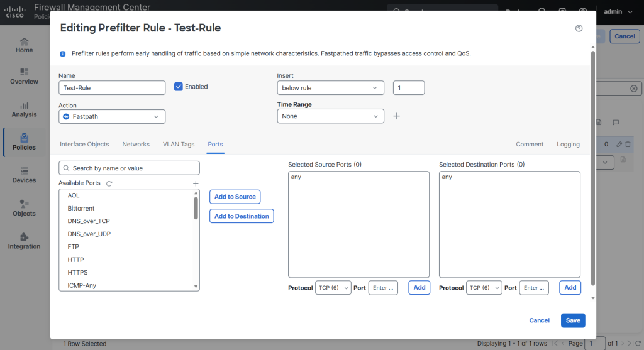Toggle the Enabled checkbox
The width and height of the screenshot is (644, 350).
(178, 87)
